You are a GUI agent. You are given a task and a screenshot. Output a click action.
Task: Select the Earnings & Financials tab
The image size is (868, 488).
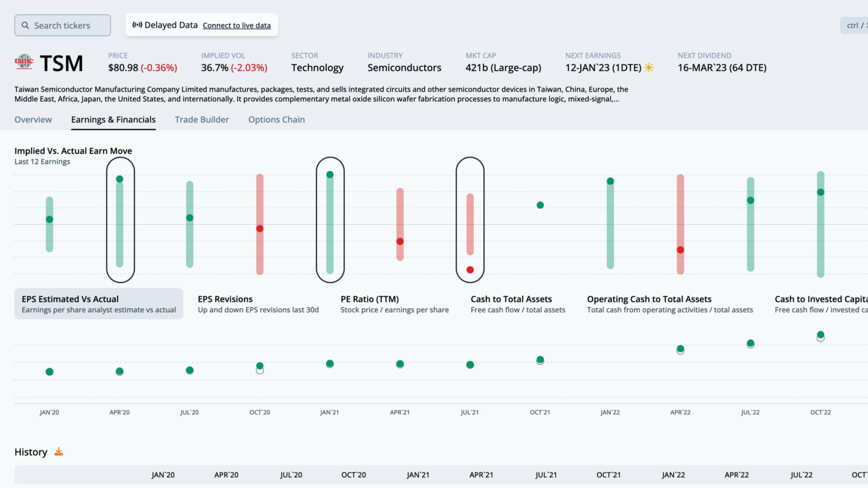click(x=113, y=119)
